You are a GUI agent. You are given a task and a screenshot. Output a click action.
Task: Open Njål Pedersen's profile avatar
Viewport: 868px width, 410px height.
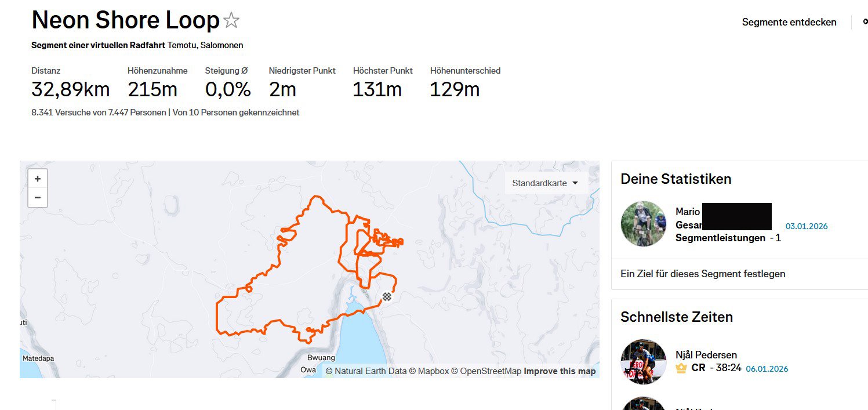coord(644,361)
